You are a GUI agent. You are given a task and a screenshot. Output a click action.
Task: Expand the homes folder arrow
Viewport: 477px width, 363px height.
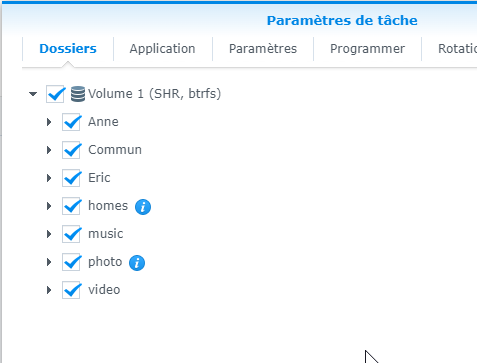(x=49, y=206)
